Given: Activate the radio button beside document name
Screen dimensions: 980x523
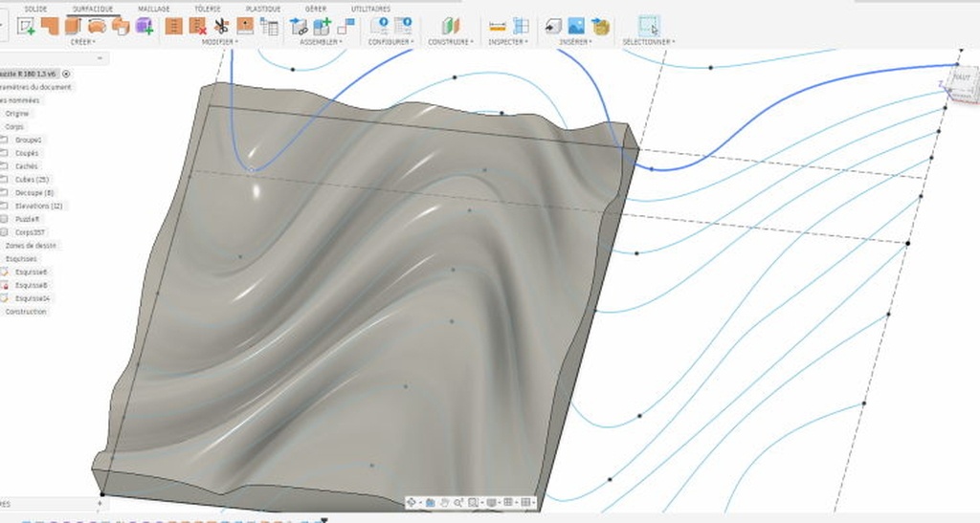Looking at the screenshot, I should pyautogui.click(x=66, y=73).
